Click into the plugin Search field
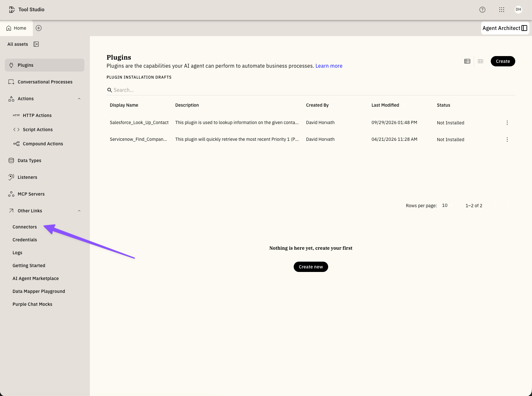Screen dimensions: 532x396 click(x=311, y=90)
